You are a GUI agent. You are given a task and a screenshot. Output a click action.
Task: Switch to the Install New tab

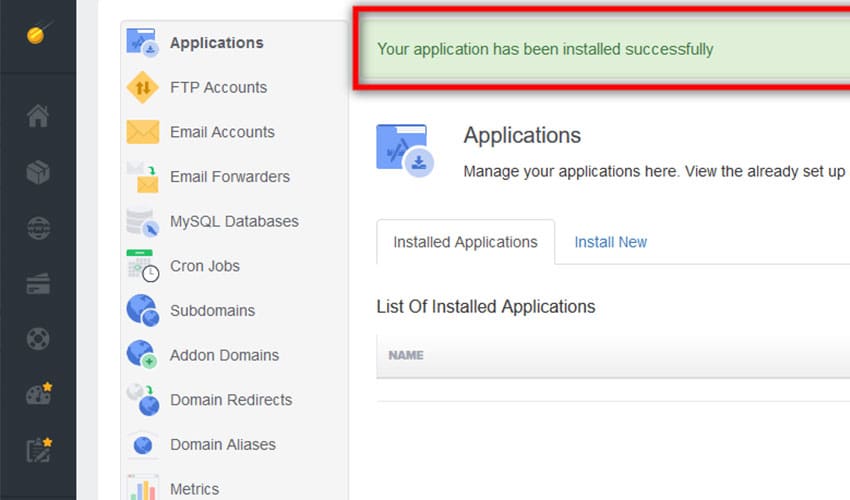610,242
